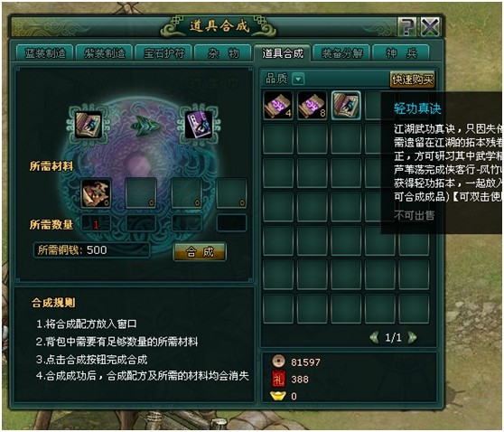Click the required material fragment icon
The height and width of the screenshot is (432, 504).
[96, 193]
